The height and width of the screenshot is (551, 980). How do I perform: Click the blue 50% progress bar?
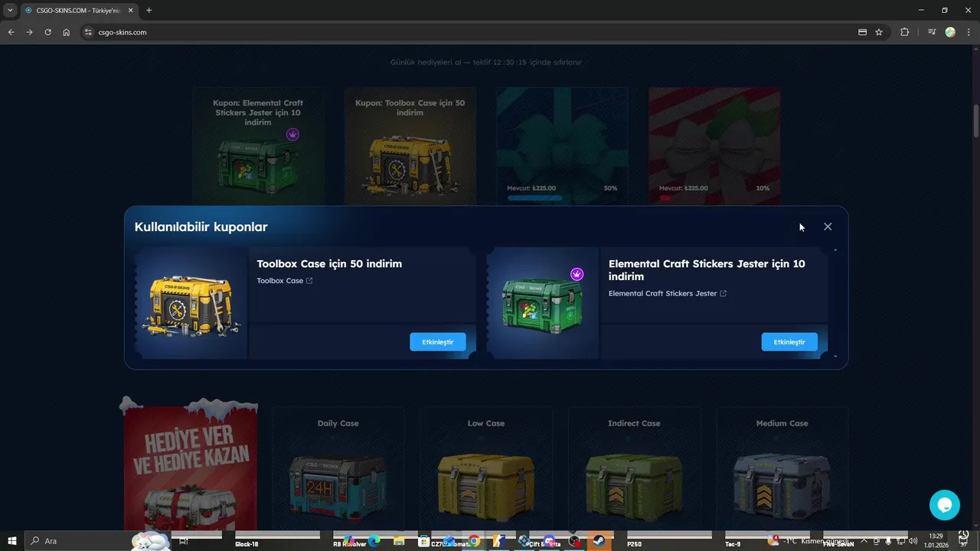pos(534,198)
